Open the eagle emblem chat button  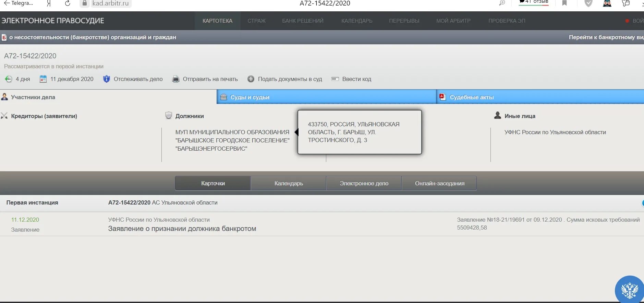[x=629, y=290]
